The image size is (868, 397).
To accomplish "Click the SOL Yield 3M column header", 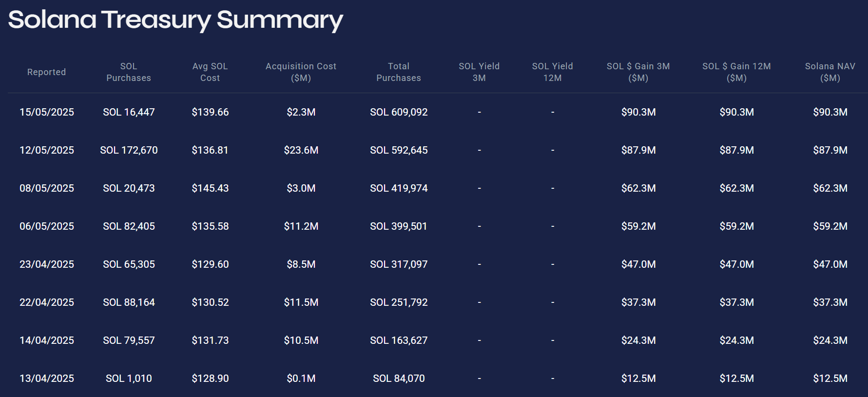I will [x=479, y=72].
